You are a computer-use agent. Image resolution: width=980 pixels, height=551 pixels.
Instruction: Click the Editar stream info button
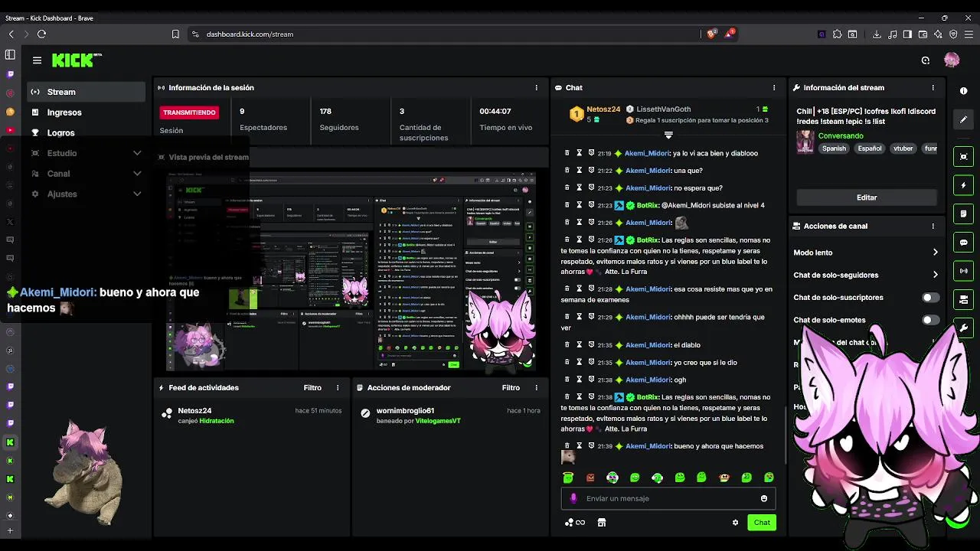click(866, 197)
